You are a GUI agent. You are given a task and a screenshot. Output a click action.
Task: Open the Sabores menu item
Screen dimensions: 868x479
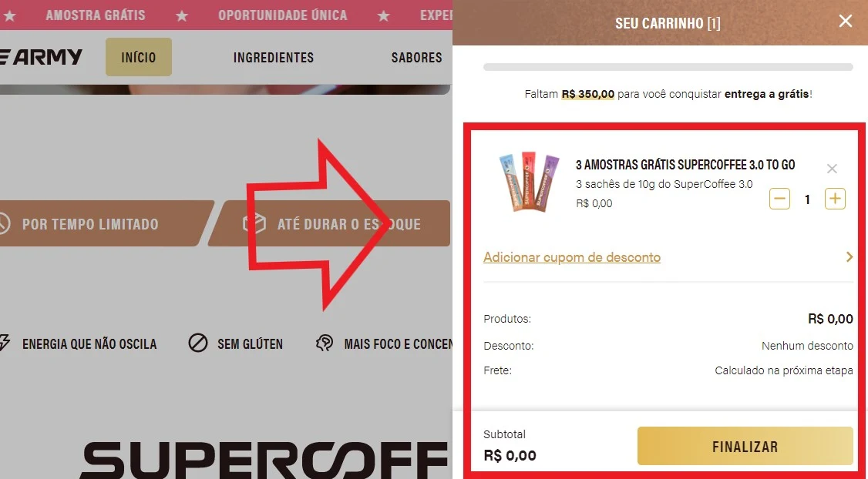tap(416, 58)
